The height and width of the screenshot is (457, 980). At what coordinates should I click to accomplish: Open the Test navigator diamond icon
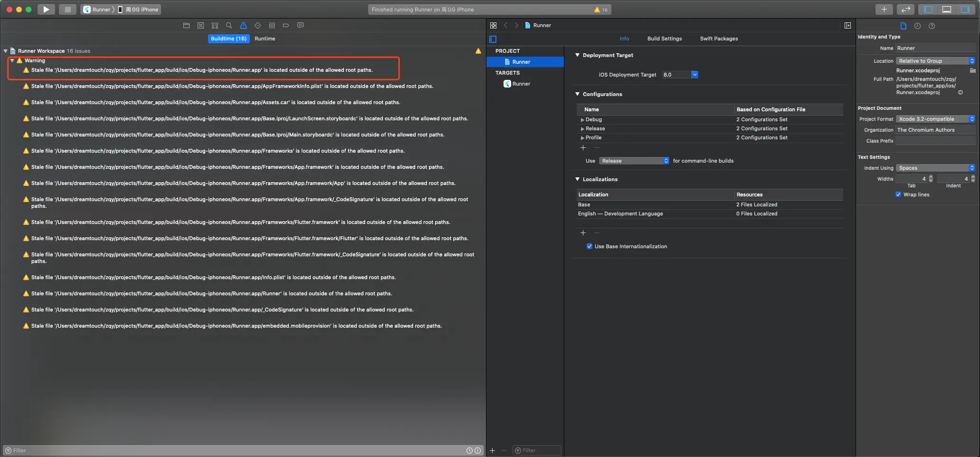pyautogui.click(x=257, y=26)
